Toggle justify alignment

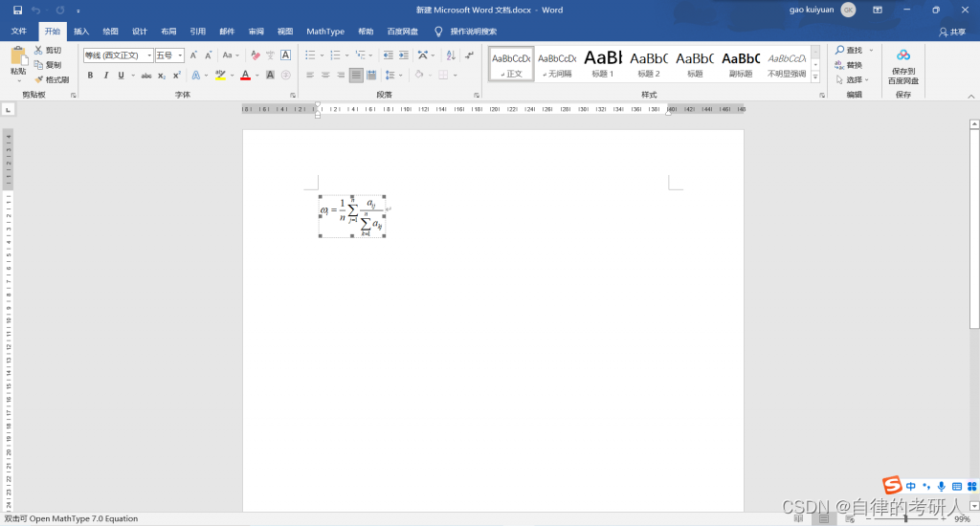tap(356, 75)
